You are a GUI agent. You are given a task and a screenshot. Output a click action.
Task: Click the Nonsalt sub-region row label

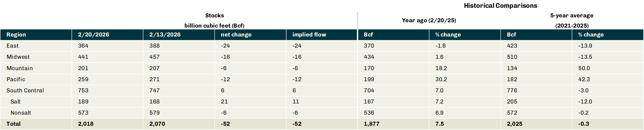click(21, 113)
